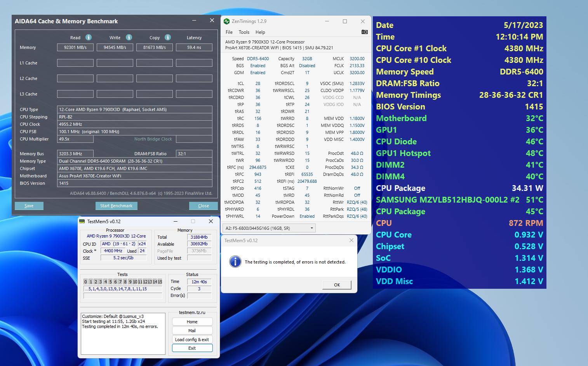Viewport: 588px width, 366px height.
Task: Click the CPU fan 872 RPM overlay row
Action: point(459,223)
